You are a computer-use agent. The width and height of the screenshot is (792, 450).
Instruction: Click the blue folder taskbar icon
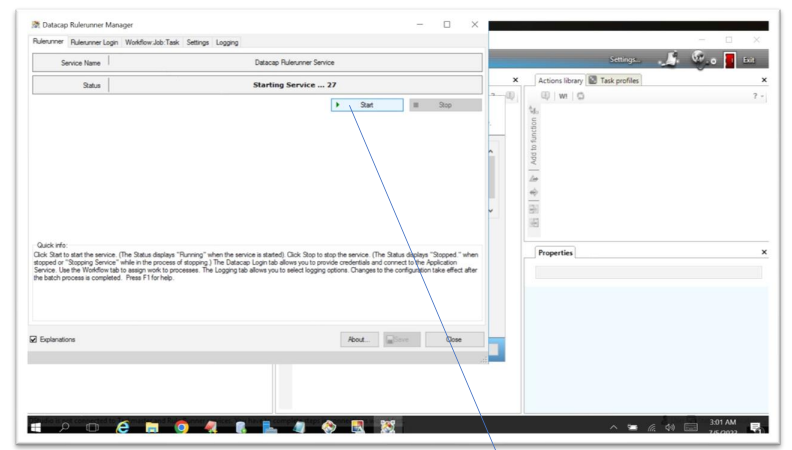tap(270, 427)
